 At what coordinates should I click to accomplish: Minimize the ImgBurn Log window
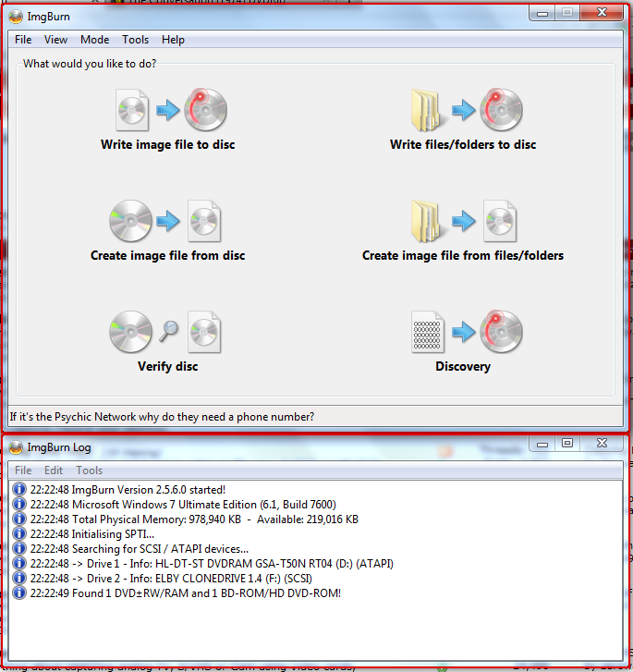pyautogui.click(x=542, y=443)
